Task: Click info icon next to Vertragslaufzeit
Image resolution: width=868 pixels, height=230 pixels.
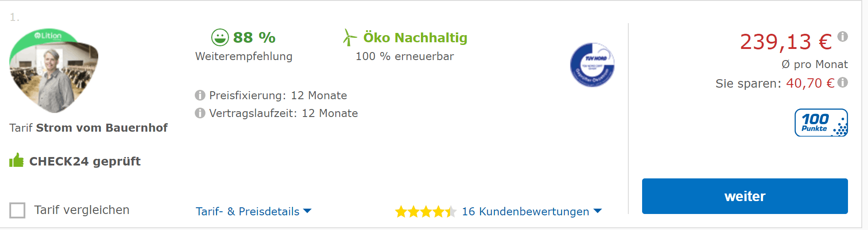Action: coord(200,113)
